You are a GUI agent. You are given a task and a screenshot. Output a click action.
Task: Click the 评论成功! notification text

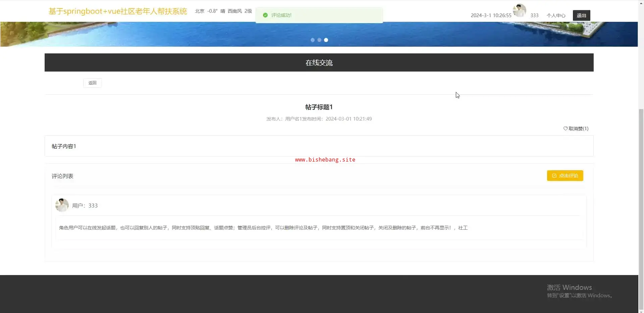pos(281,15)
